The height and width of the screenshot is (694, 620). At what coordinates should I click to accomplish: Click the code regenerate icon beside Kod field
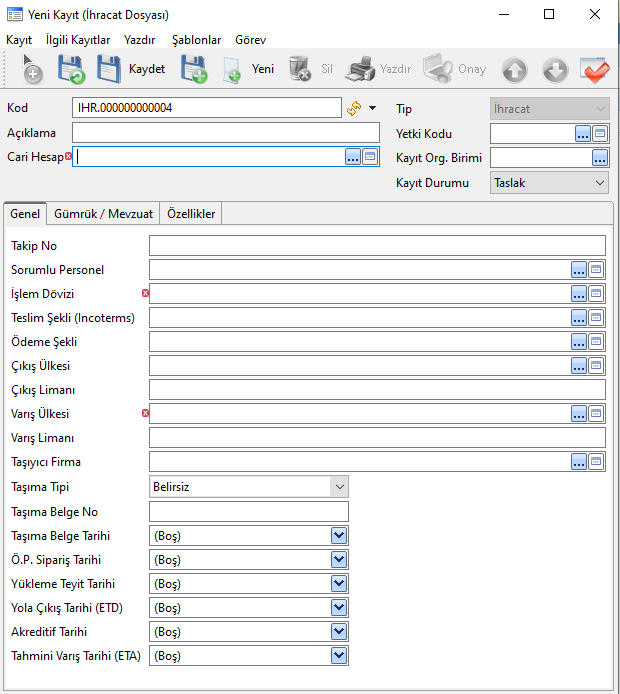pyautogui.click(x=354, y=108)
